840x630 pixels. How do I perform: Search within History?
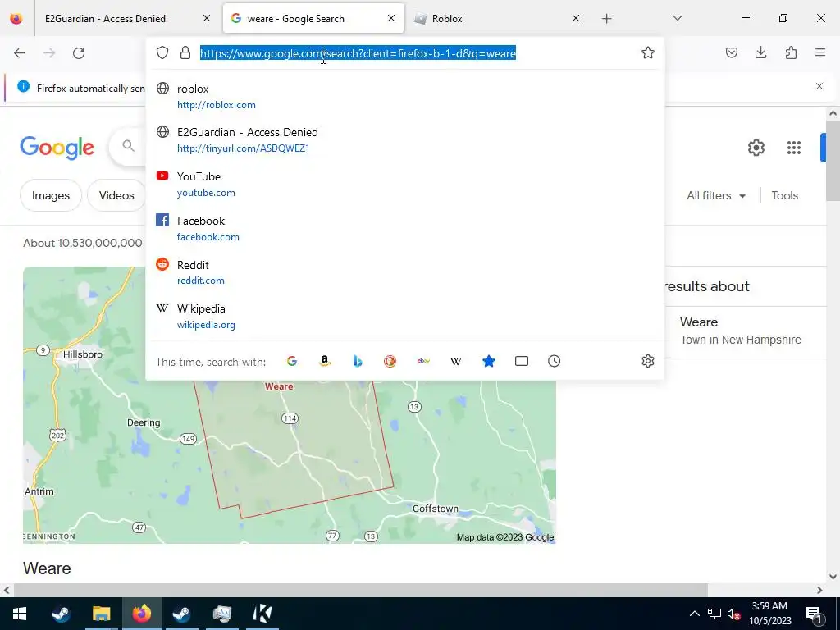coord(554,361)
